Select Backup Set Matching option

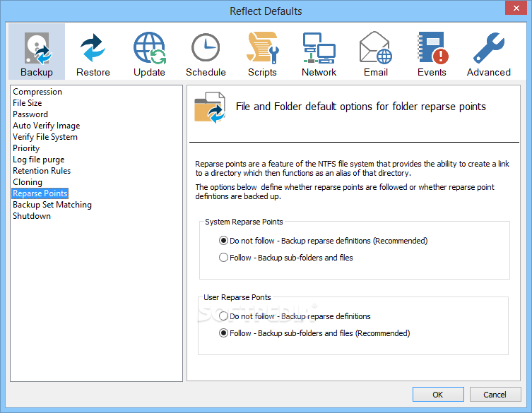tap(52, 205)
